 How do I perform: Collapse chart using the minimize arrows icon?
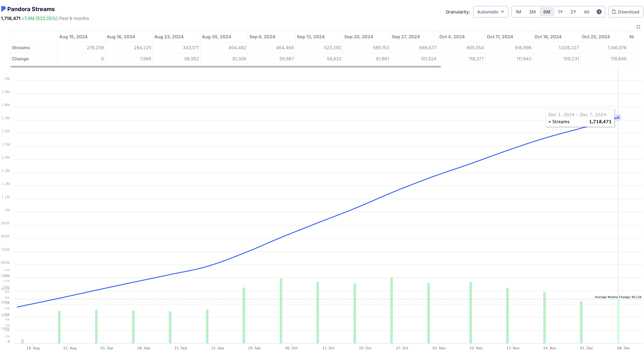pos(638,27)
